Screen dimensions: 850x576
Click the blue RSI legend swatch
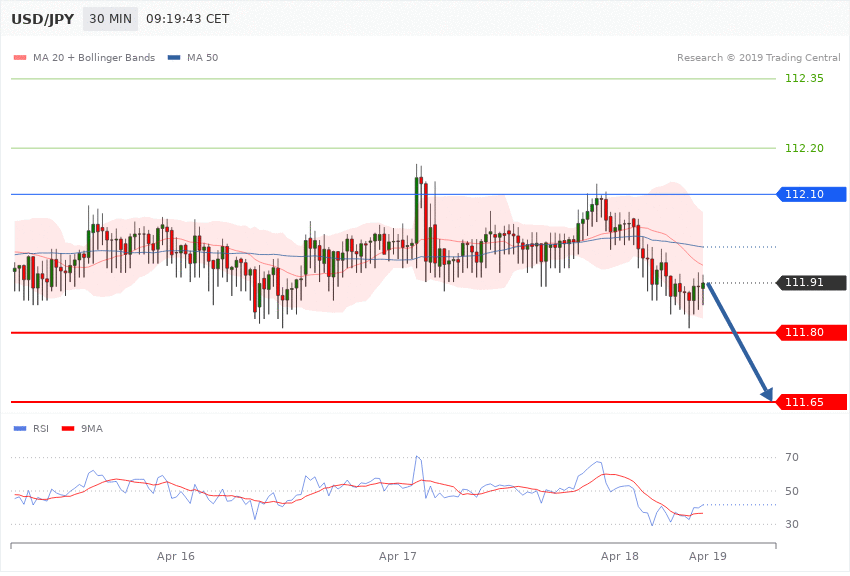(x=20, y=429)
